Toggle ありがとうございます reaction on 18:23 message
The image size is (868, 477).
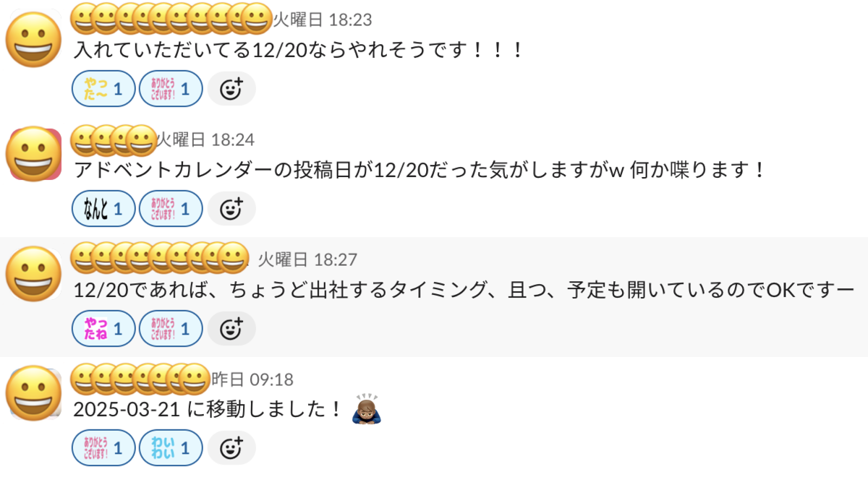tap(171, 89)
